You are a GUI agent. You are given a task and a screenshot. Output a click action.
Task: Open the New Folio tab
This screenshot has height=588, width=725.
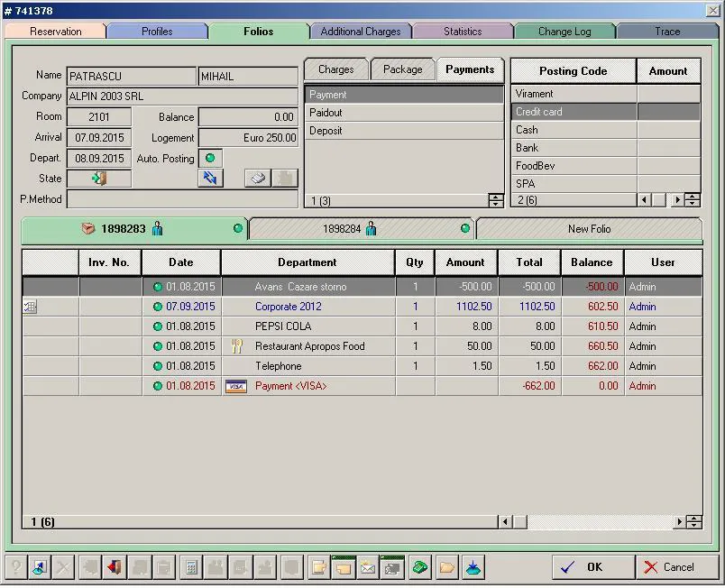(x=589, y=229)
